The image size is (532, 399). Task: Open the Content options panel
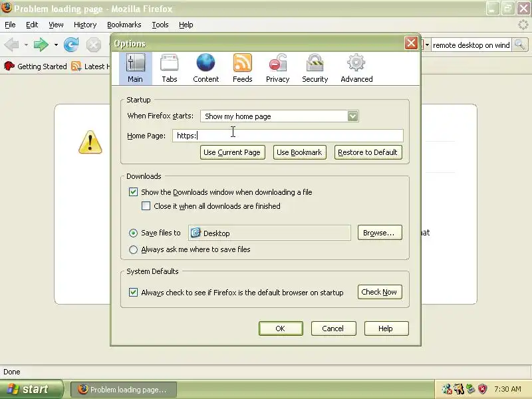pos(206,68)
